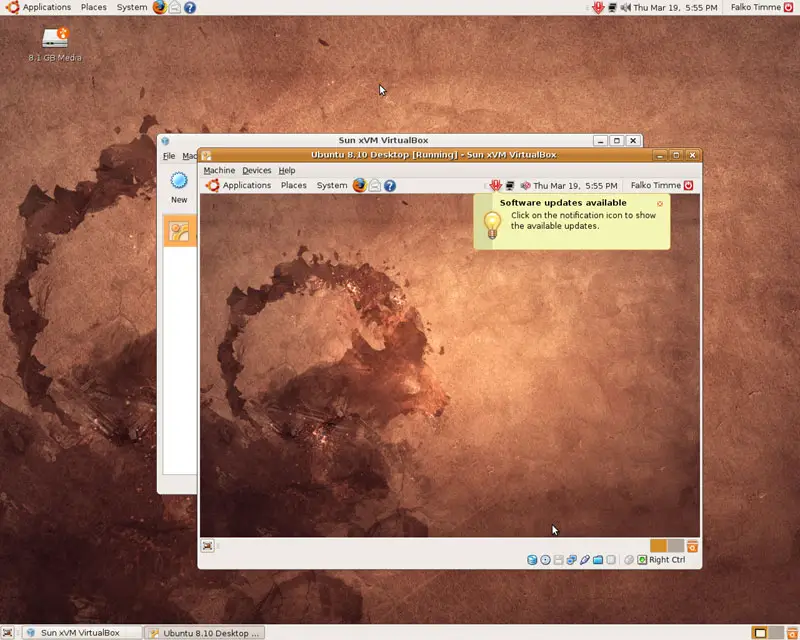The height and width of the screenshot is (640, 800).
Task: Launch Firefox inside the guest VM panel
Action: pos(360,185)
